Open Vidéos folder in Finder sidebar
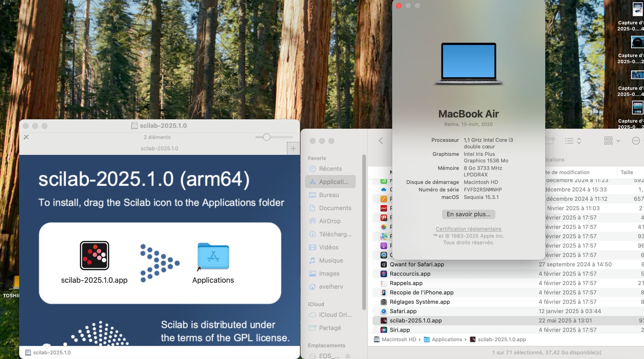The width and height of the screenshot is (644, 359). tap(330, 247)
